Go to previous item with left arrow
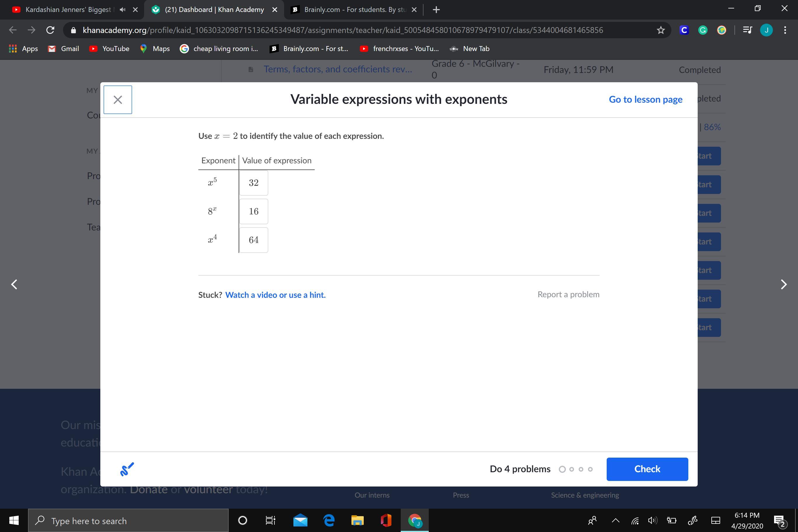Screen dimensions: 798x532 [14, 284]
